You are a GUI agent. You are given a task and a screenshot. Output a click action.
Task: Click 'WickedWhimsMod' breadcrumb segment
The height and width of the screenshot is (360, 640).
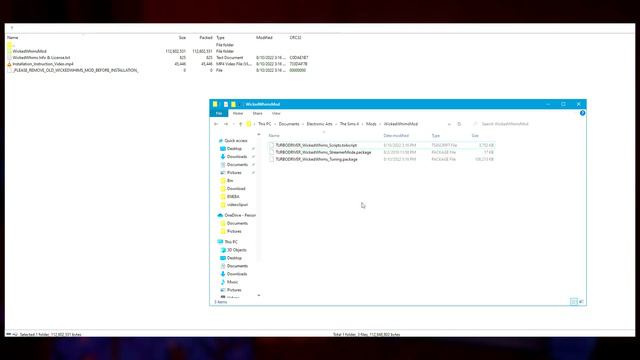(x=400, y=124)
